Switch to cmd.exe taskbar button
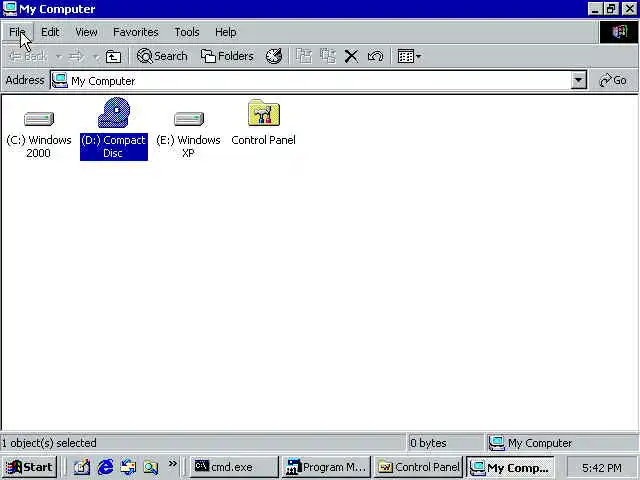 click(233, 467)
